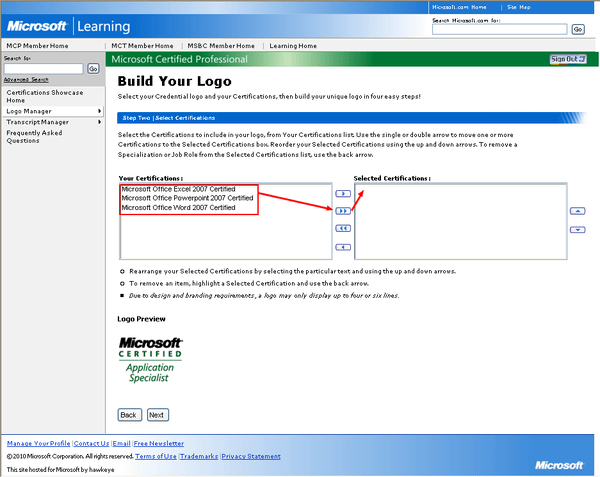Screen dimensions: 600x477
Task: Open Certifications Showcase Home
Action: coord(44,96)
